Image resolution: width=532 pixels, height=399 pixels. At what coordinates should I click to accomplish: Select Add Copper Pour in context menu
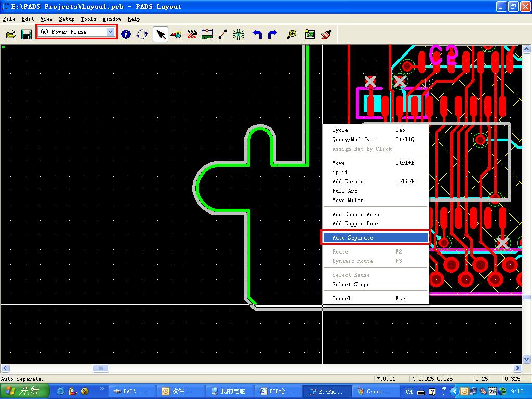point(355,223)
